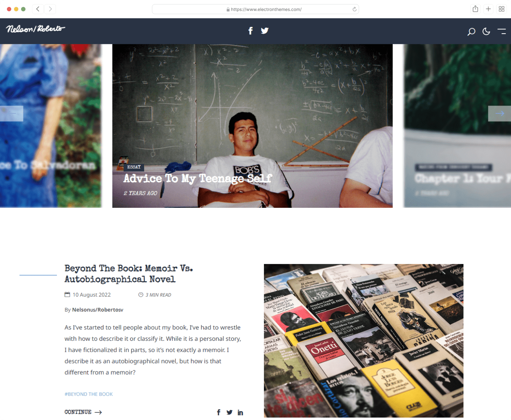
Task: Open the Beyond The Book article title
Action: click(129, 274)
